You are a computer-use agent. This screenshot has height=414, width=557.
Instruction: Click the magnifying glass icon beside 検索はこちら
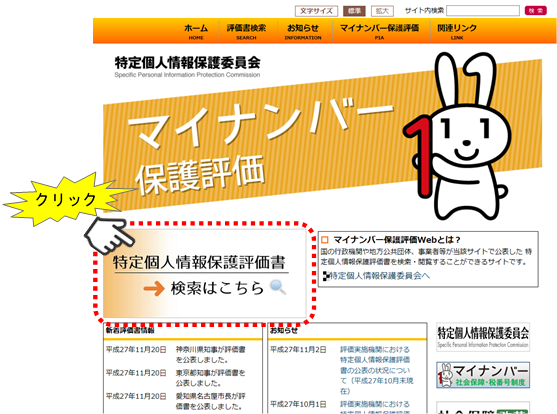coord(277,287)
